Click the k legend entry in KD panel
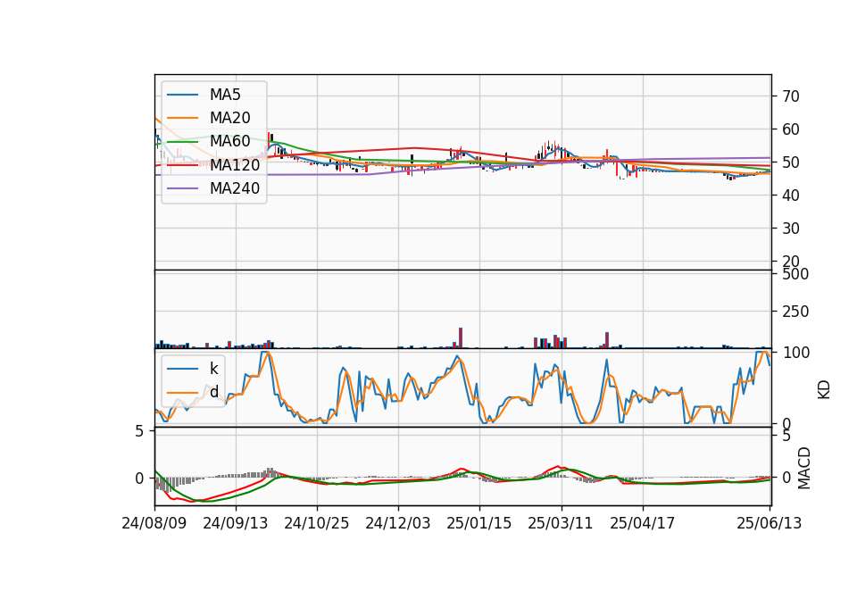This screenshot has height=616, width=857. coord(213,369)
